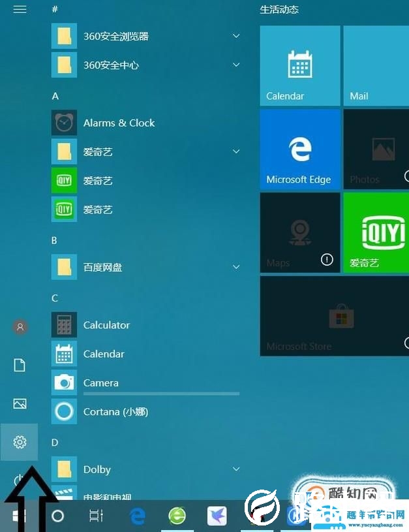Open the Pictures sidebar icon
Screen dimensions: 409x532
(x=20, y=403)
